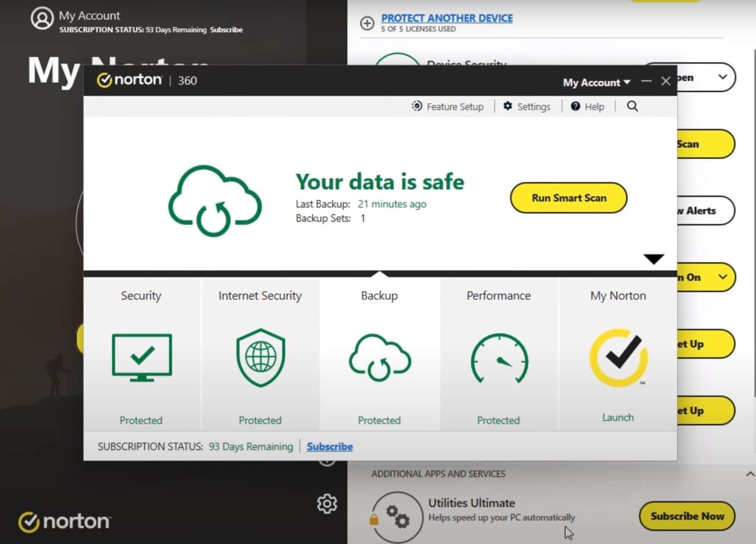Open Settings text in toolbar
This screenshot has width=756, height=544.
click(534, 107)
